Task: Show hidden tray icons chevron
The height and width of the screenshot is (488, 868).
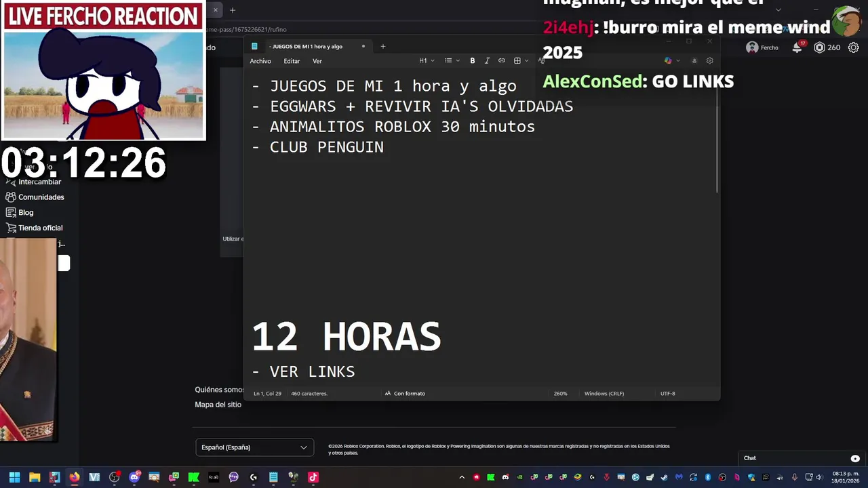Action: pyautogui.click(x=462, y=477)
